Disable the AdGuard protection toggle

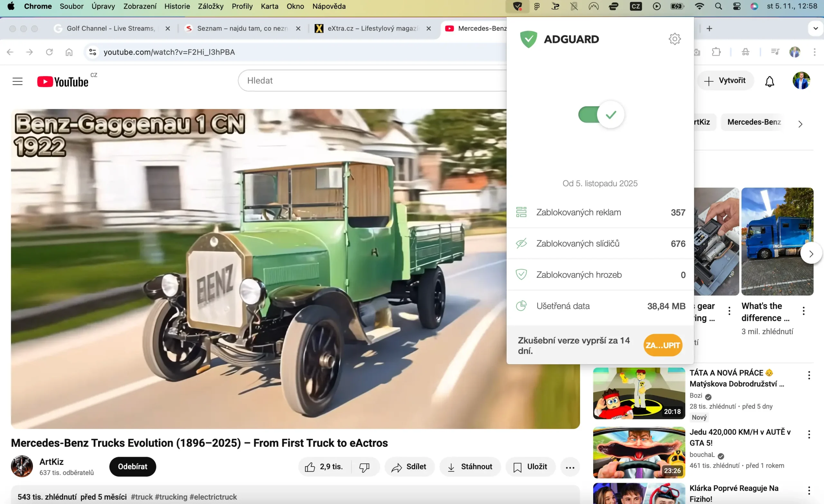click(600, 115)
